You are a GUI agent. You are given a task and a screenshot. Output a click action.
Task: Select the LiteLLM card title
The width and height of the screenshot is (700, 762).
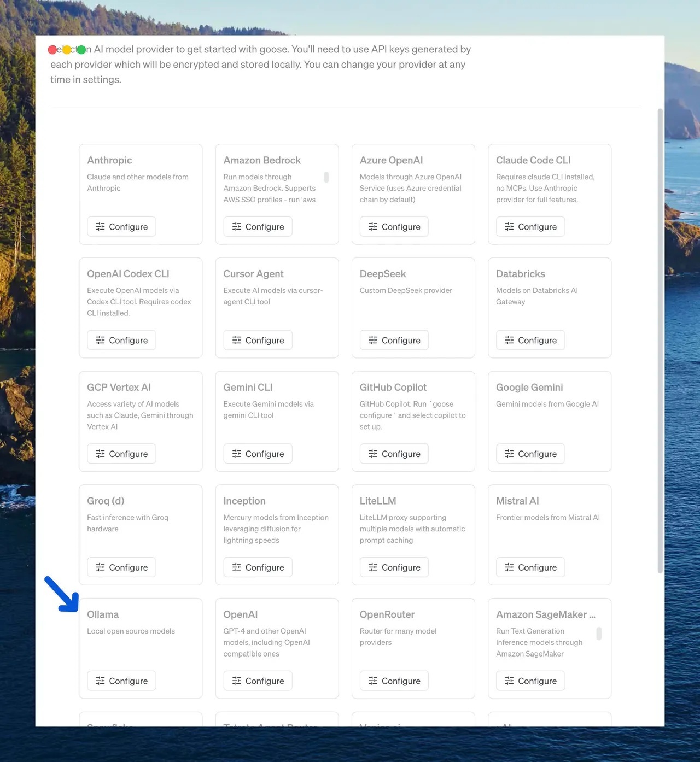click(378, 501)
